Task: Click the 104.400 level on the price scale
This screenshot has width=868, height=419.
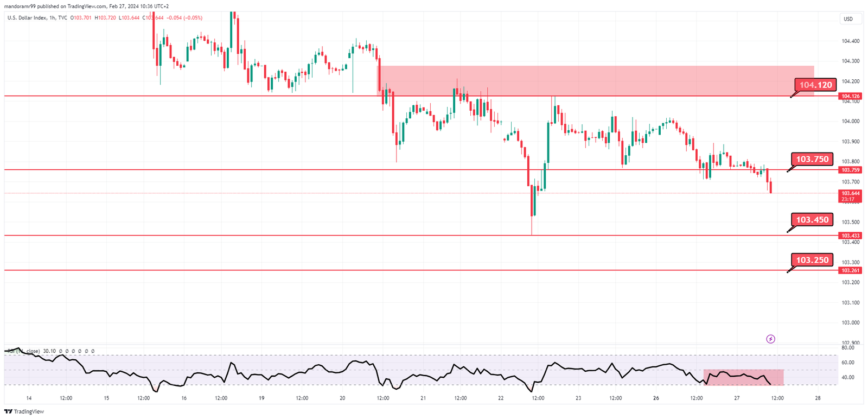Action: 851,41
